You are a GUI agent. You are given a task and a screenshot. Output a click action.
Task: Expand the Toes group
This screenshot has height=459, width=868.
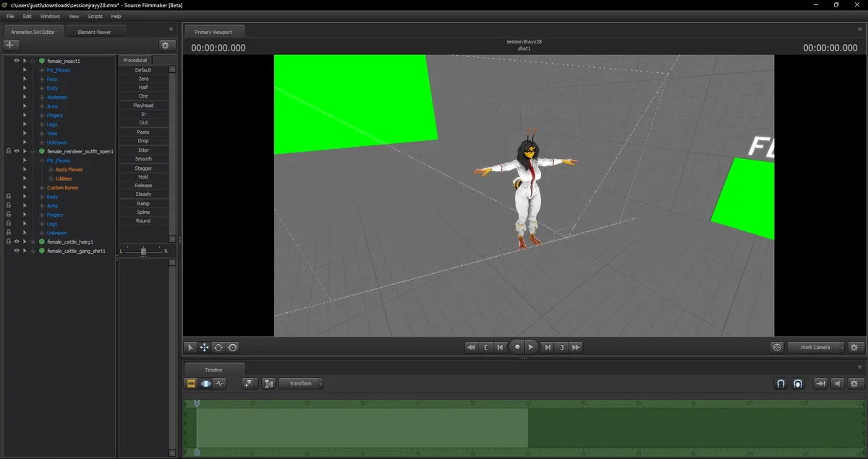[x=42, y=134]
